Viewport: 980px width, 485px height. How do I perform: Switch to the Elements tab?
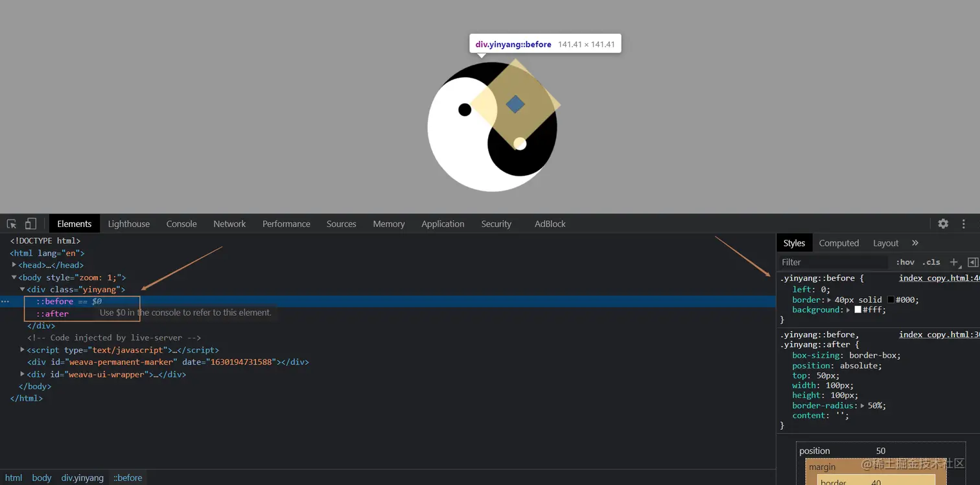click(75, 224)
